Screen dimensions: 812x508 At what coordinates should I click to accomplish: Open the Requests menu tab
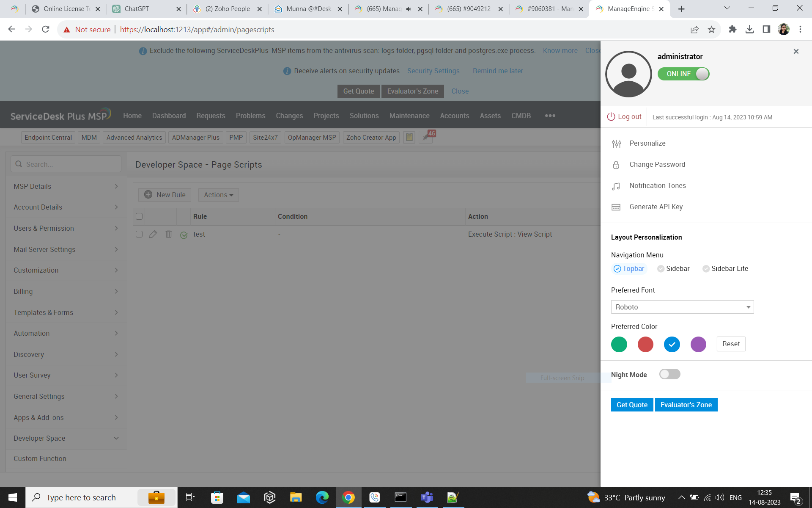point(211,116)
